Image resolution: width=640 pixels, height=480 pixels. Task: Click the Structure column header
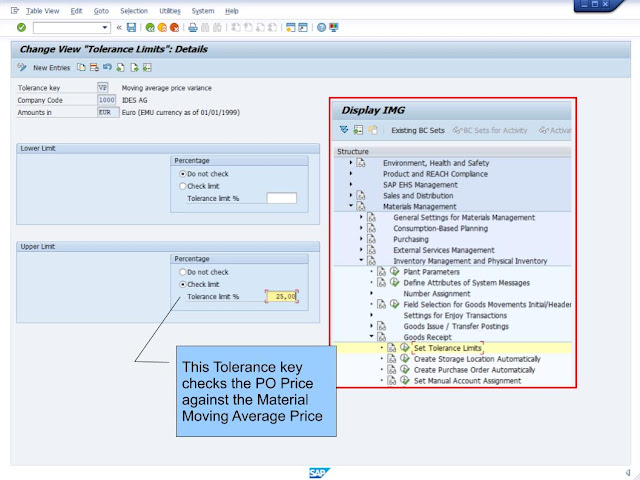click(452, 151)
